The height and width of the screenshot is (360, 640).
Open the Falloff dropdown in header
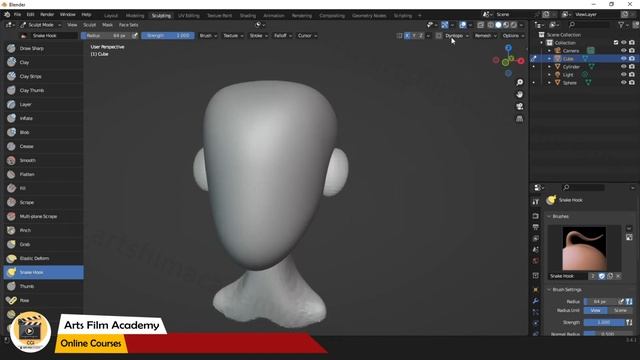coord(283,36)
